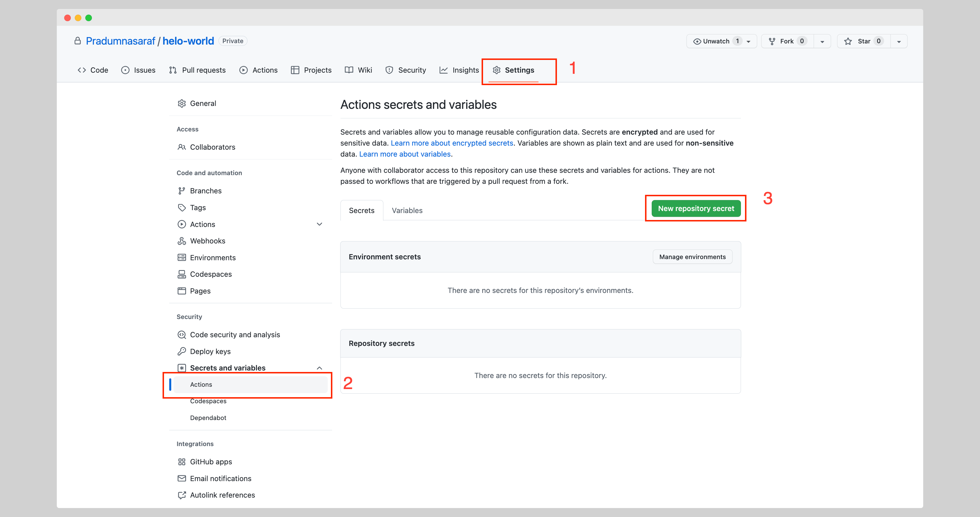Click the GitHub apps grid icon
The height and width of the screenshot is (517, 980).
coord(181,461)
